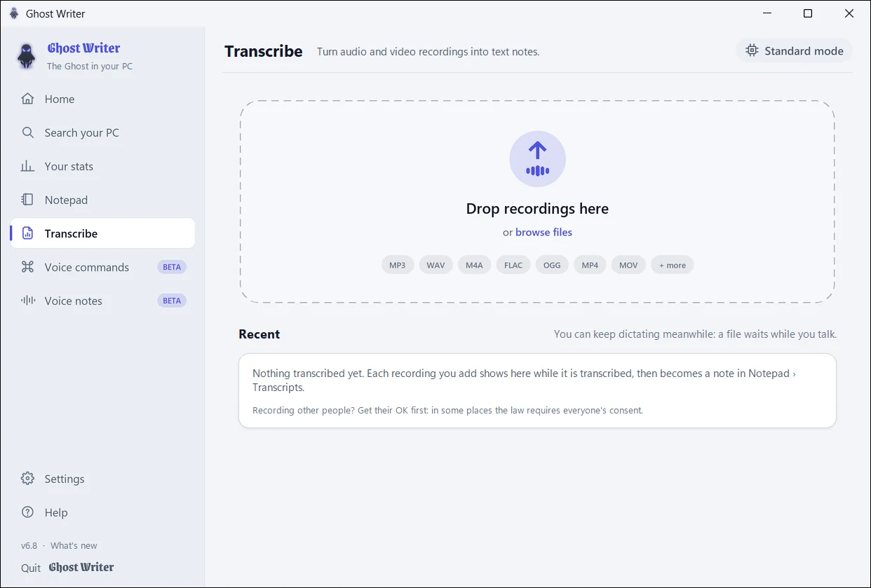The image size is (871, 588).
Task: Click the 'Recording other people?' consent note
Action: pos(447,410)
